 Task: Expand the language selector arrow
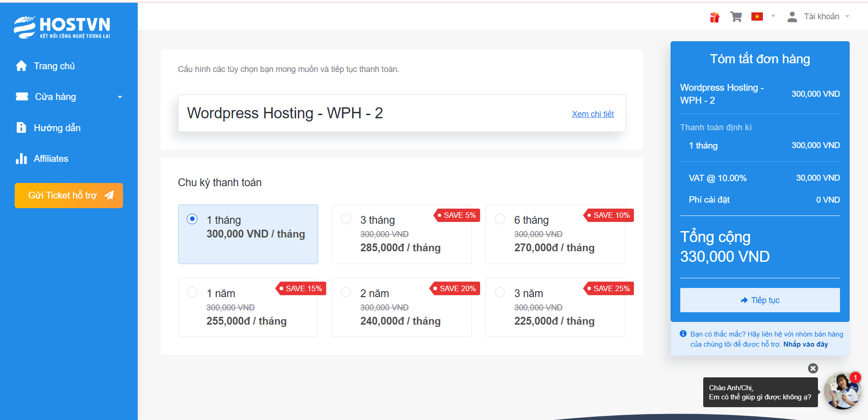coord(773,16)
